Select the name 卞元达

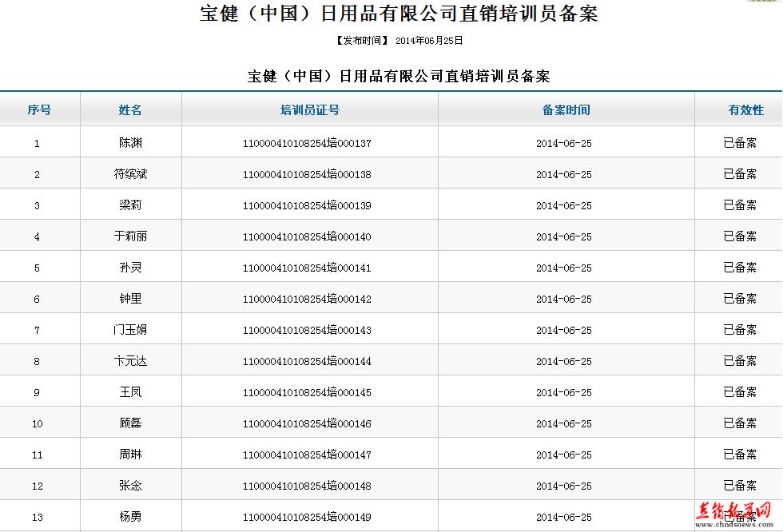pyautogui.click(x=130, y=361)
